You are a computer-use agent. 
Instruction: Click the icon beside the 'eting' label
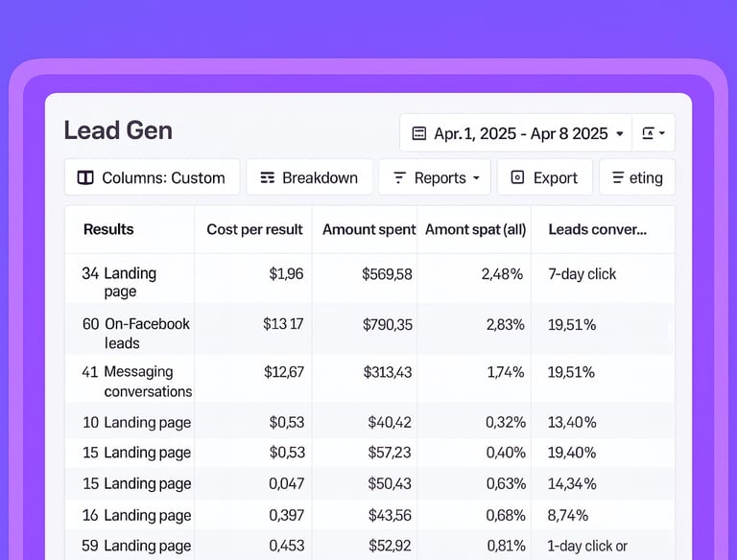(618, 177)
